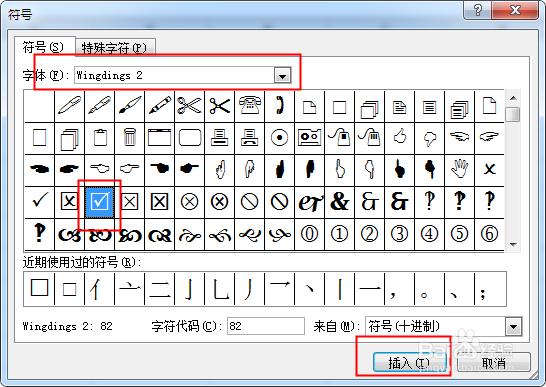Select the rounded rectangle symbol

click(190, 138)
